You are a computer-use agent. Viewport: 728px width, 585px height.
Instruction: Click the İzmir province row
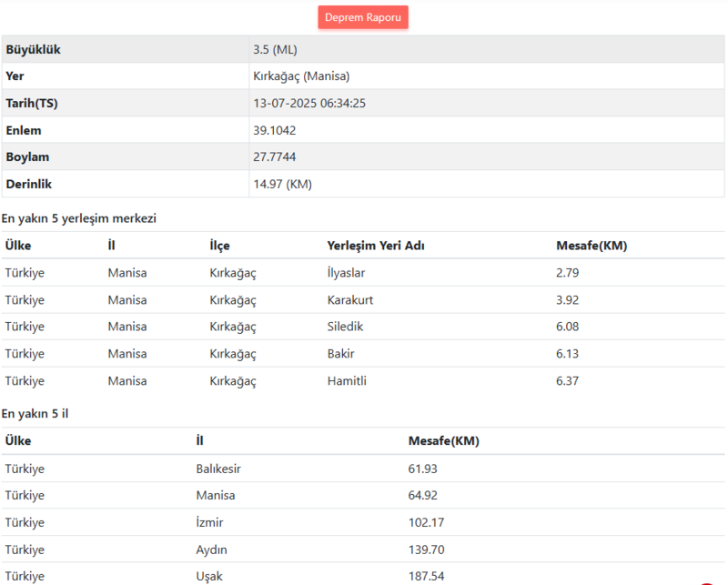(x=208, y=522)
